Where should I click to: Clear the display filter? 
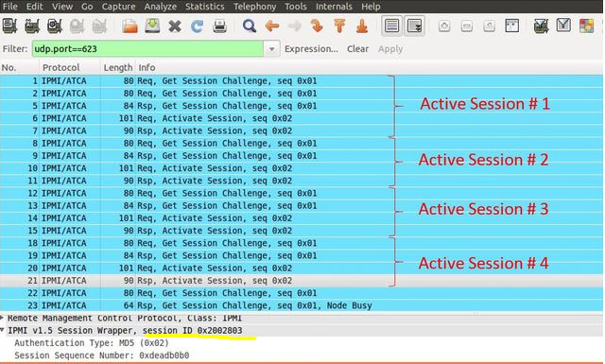click(357, 49)
